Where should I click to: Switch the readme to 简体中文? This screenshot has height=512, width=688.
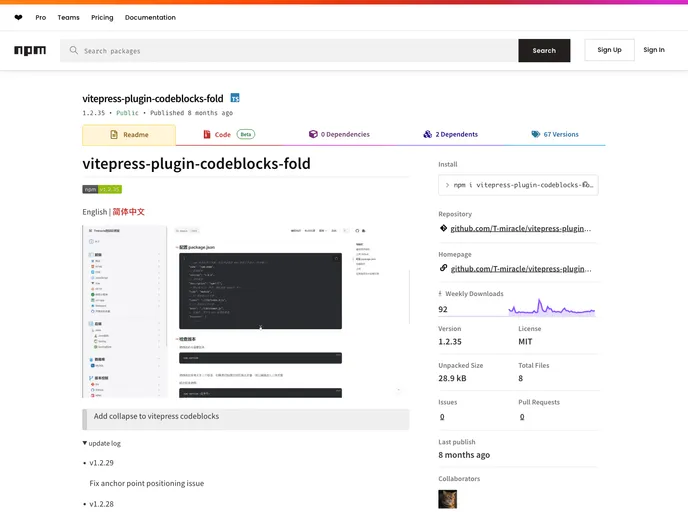129,211
